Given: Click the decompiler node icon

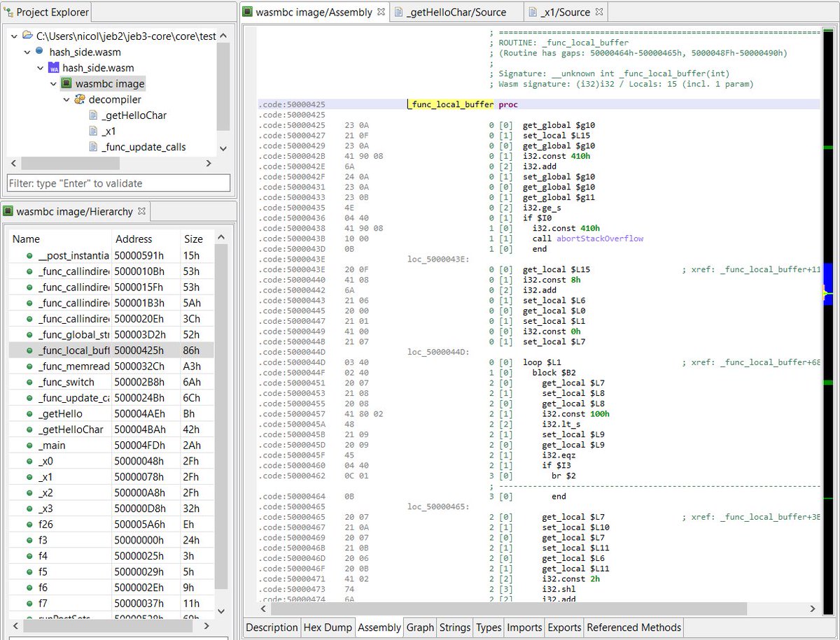Looking at the screenshot, I should click(x=79, y=99).
